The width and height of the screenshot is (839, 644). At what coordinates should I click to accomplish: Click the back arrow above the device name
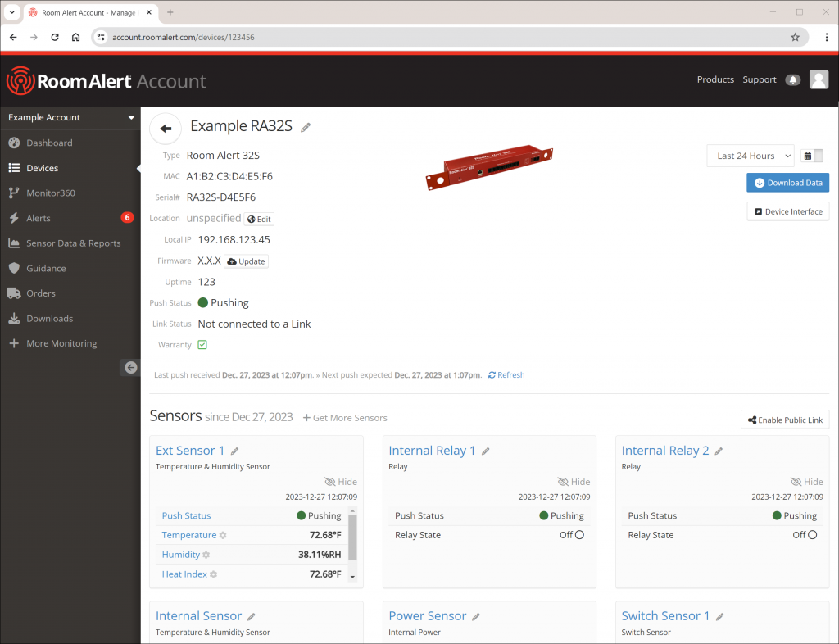point(165,128)
